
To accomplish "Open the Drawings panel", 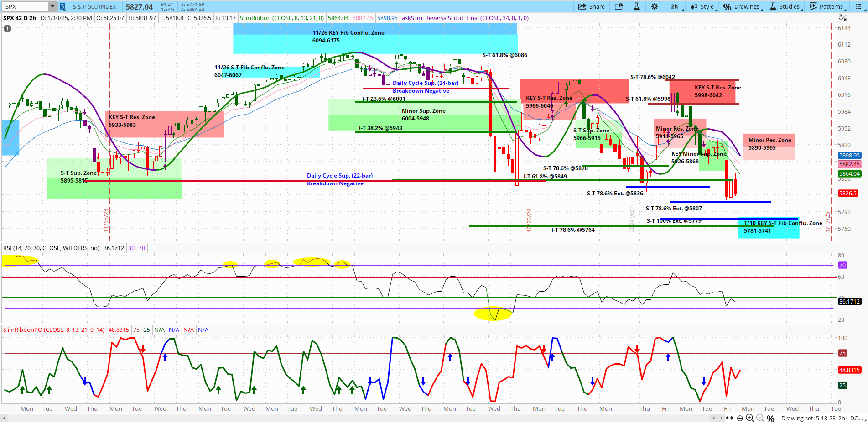I will coord(742,6).
